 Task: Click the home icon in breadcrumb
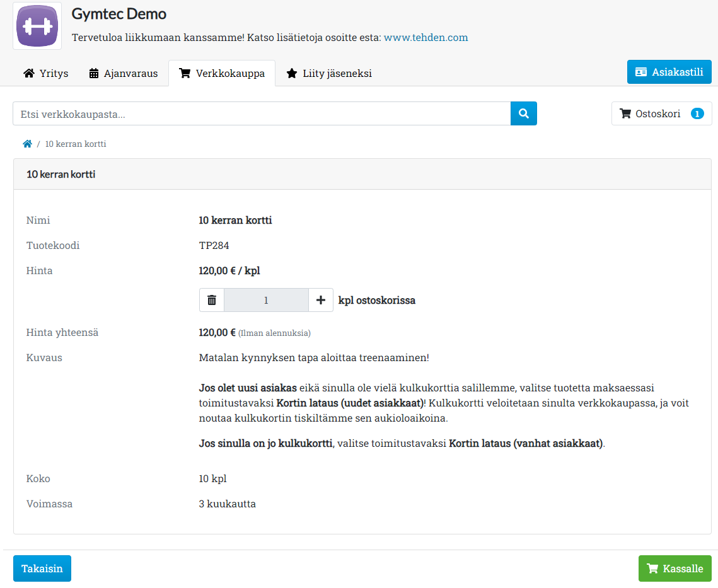tap(27, 144)
